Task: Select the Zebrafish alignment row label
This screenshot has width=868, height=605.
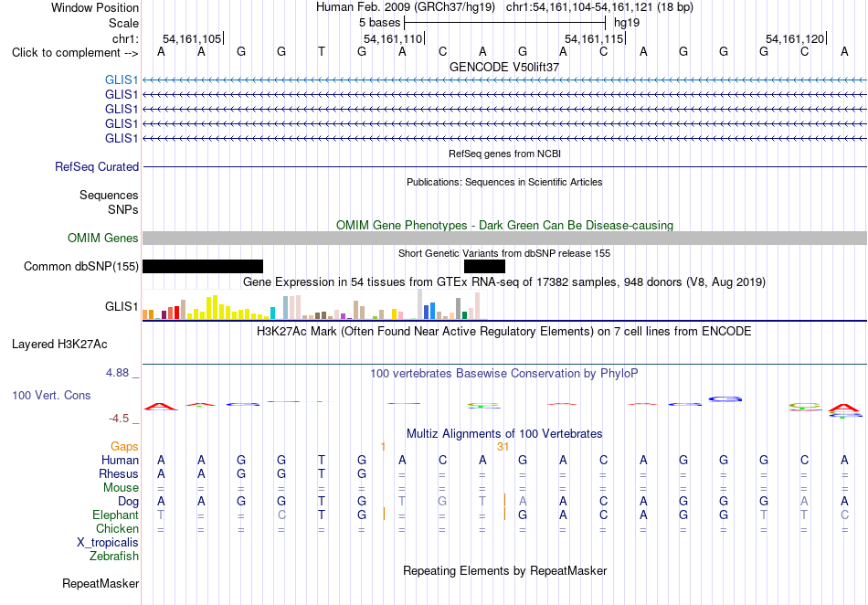Action: tap(114, 557)
